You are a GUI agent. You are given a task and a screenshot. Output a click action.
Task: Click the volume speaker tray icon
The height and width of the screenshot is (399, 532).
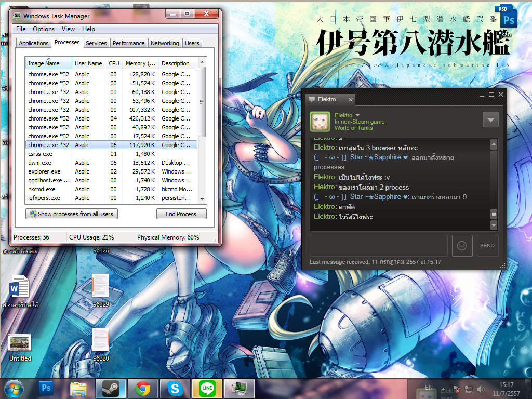tap(481, 389)
